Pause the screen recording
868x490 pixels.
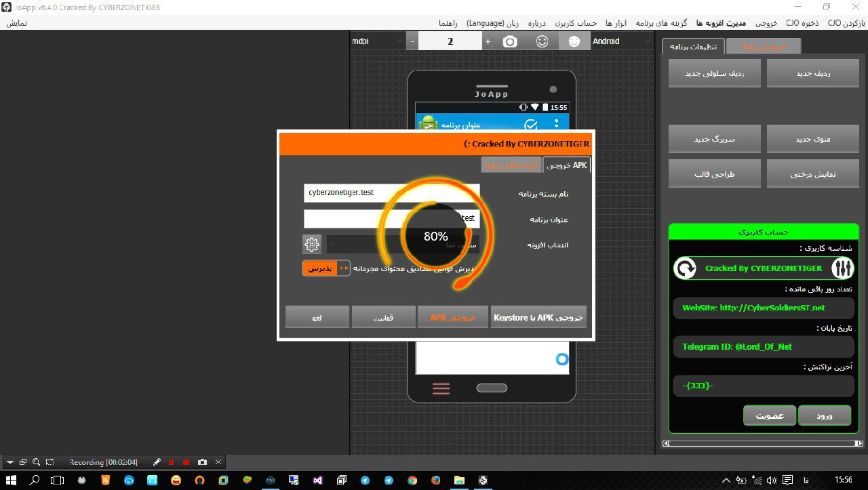(x=171, y=462)
